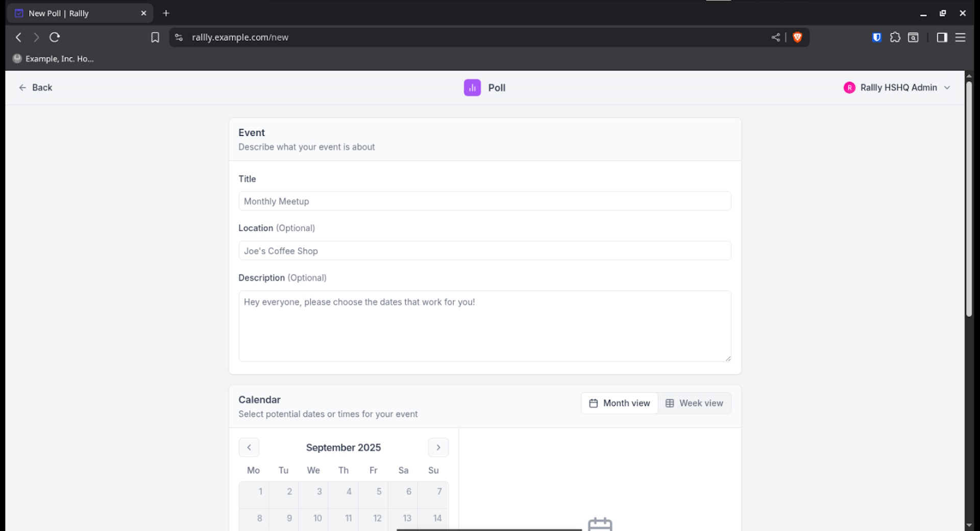Open the Bitwarden extension icon
The image size is (980, 531).
[x=876, y=37]
